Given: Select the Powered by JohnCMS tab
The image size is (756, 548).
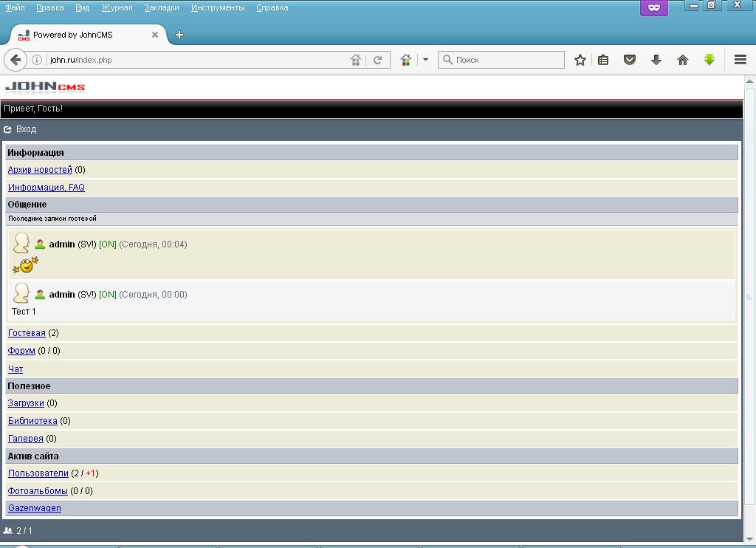Looking at the screenshot, I should (x=89, y=35).
